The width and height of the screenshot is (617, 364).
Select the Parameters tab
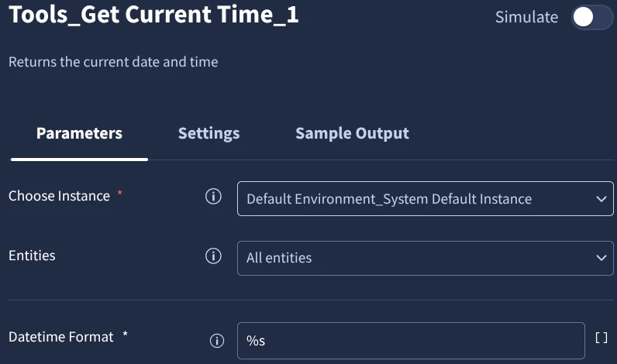click(x=80, y=133)
